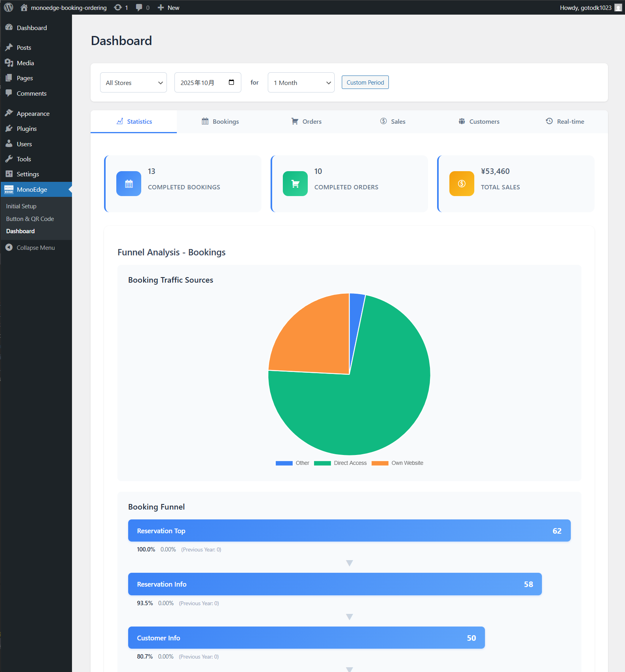Click the WordPress logo icon
This screenshot has height=672, width=625.
tap(9, 8)
